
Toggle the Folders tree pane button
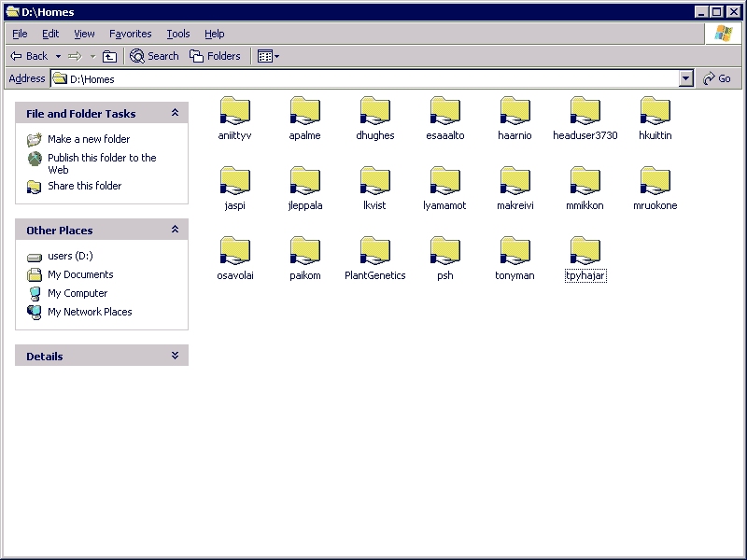[x=215, y=56]
